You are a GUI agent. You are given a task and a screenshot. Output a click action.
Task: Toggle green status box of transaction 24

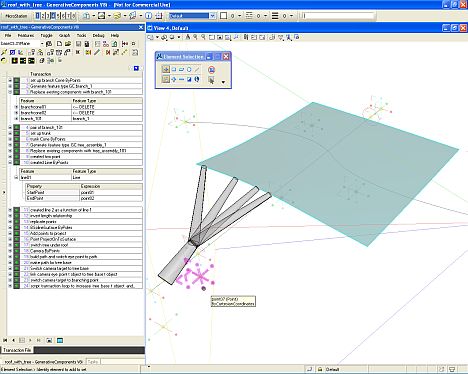tap(16, 286)
